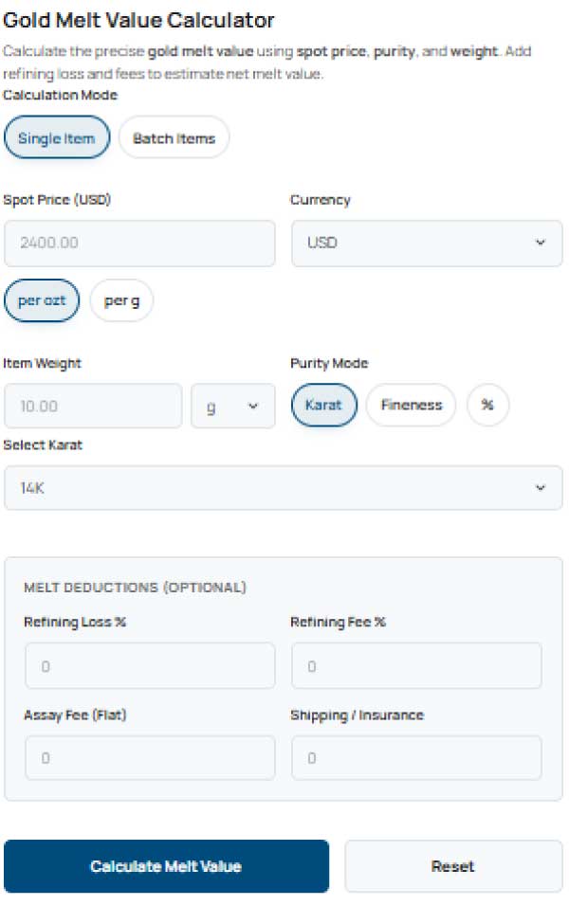This screenshot has height=924, width=569.
Task: Click the Shipping / Insurance field
Action: click(416, 758)
